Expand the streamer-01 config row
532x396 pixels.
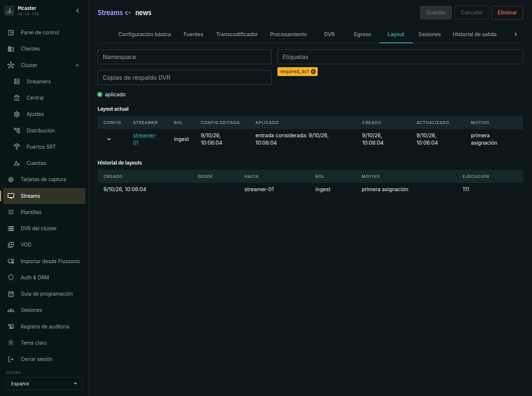click(x=109, y=139)
